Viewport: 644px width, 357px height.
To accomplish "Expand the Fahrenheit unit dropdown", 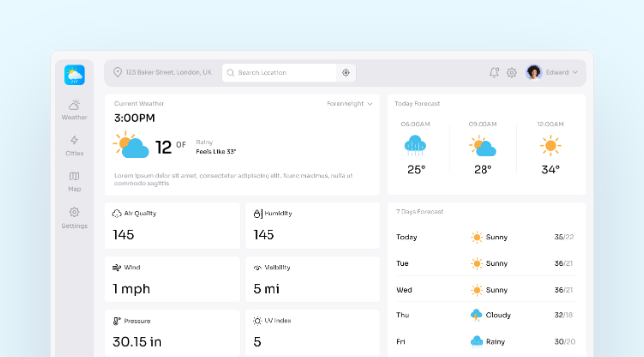I will point(350,104).
